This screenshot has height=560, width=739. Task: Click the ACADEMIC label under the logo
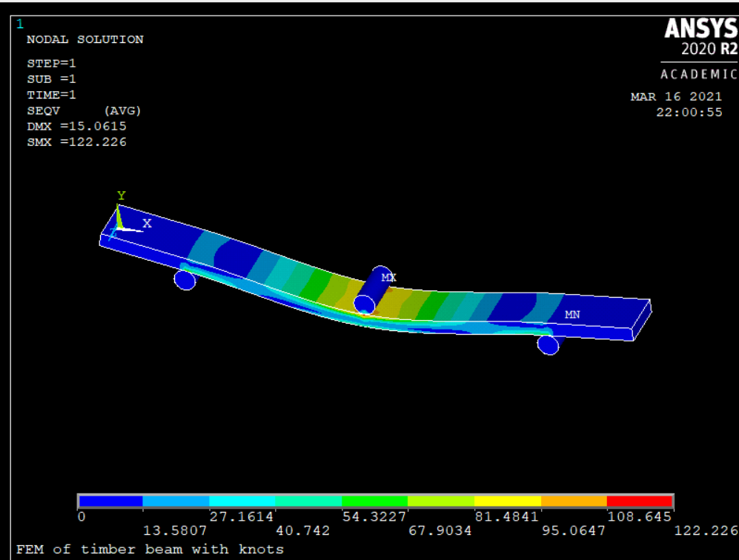pyautogui.click(x=699, y=74)
